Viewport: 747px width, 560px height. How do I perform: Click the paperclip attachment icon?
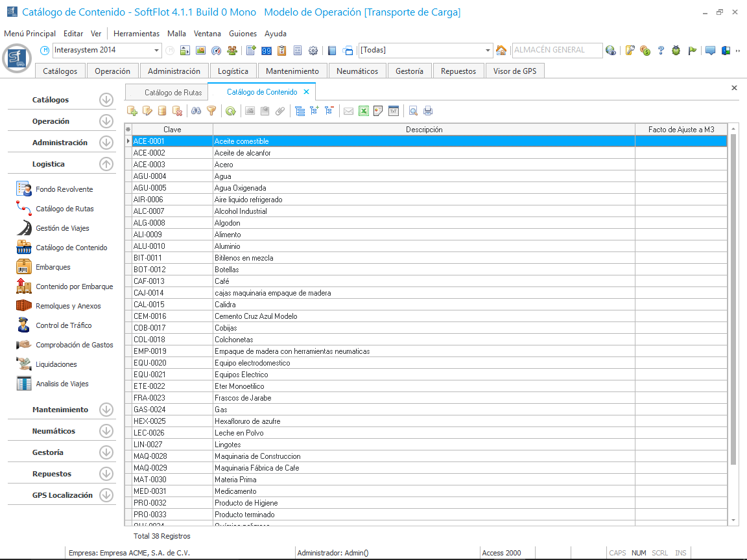[279, 111]
